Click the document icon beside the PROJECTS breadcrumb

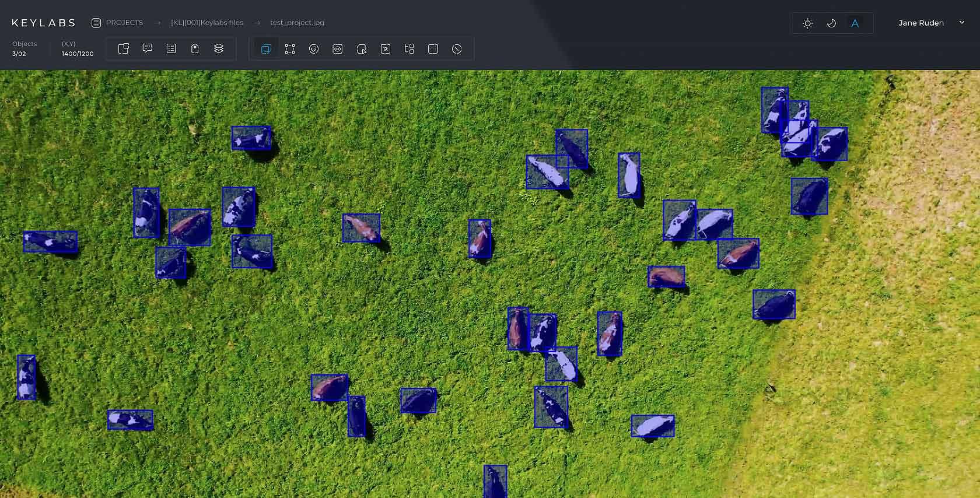96,23
